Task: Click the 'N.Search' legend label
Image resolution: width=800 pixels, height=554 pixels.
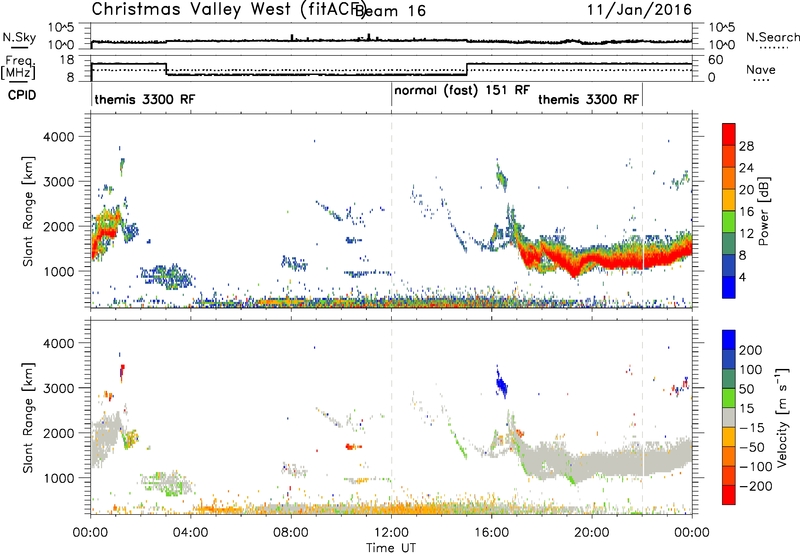Action: [772, 37]
